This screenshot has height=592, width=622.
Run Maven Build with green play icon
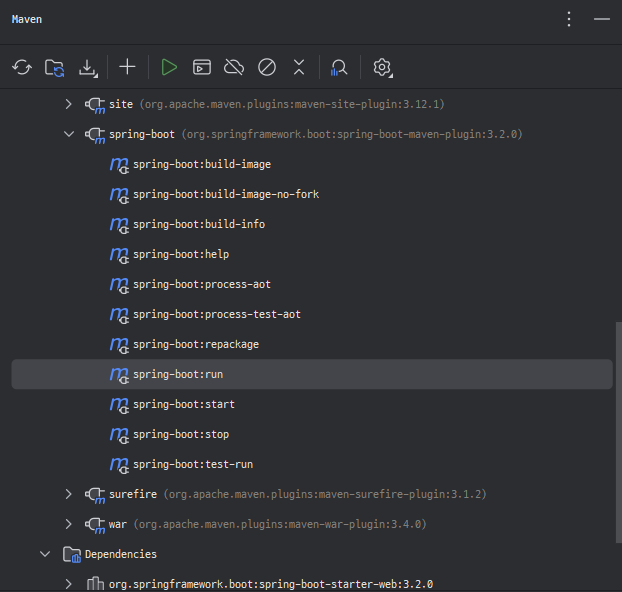point(169,67)
